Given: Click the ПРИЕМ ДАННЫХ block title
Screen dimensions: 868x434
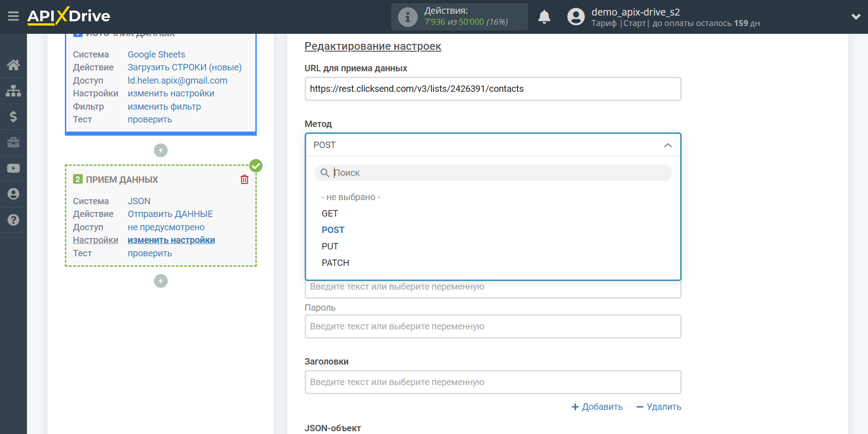Looking at the screenshot, I should point(122,180).
